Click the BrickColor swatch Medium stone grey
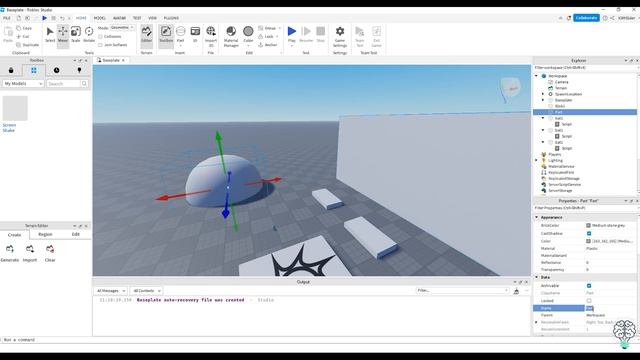640x360 pixels. (588, 225)
